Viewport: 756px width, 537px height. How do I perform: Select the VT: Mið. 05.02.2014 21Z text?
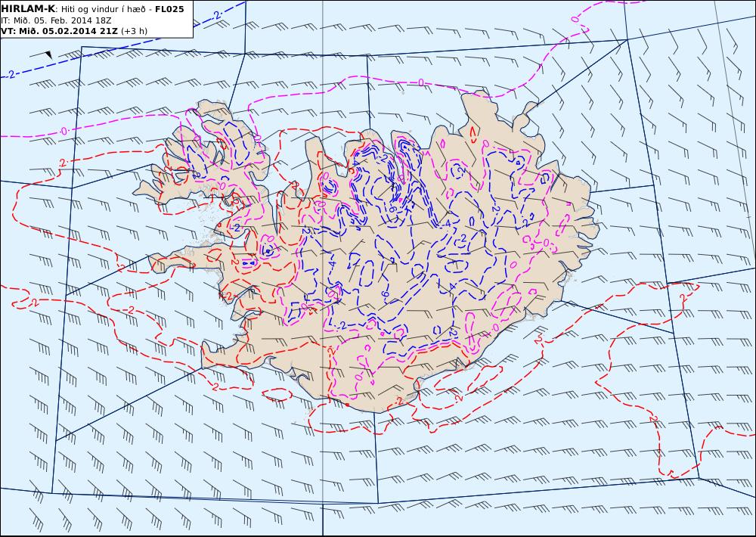(x=59, y=31)
